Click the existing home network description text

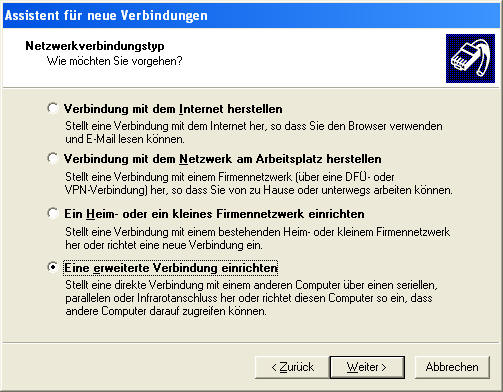coord(258,238)
